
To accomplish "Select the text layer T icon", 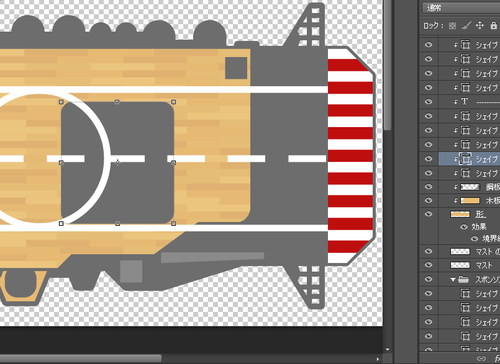I will (465, 101).
